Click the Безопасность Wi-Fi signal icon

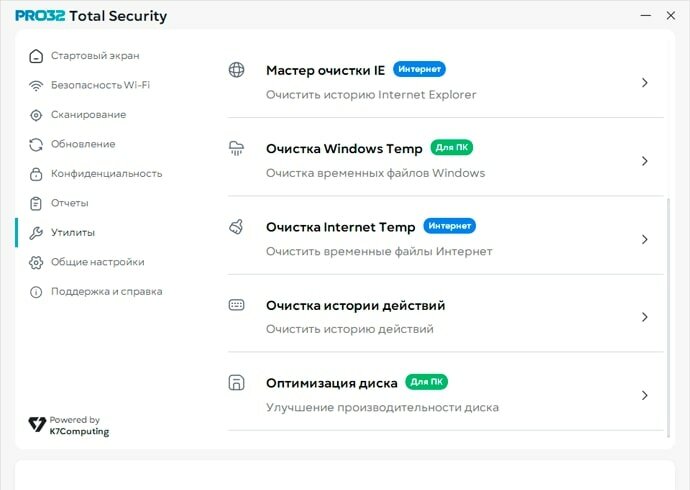click(36, 85)
